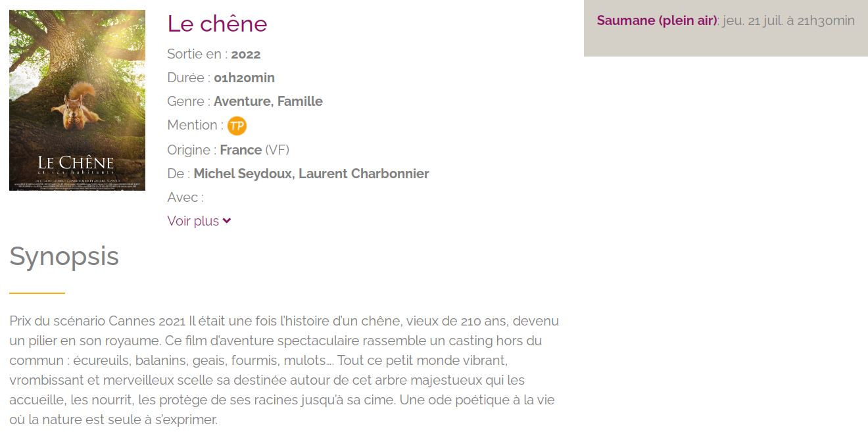Click the duration 01h20min
This screenshot has width=868, height=432.
pyautogui.click(x=244, y=78)
